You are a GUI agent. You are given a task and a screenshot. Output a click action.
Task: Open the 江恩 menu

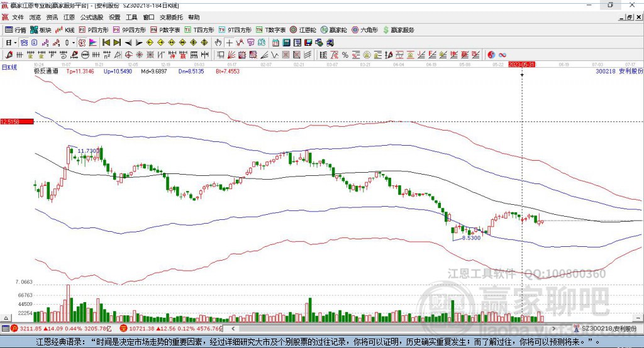pyautogui.click(x=69, y=17)
